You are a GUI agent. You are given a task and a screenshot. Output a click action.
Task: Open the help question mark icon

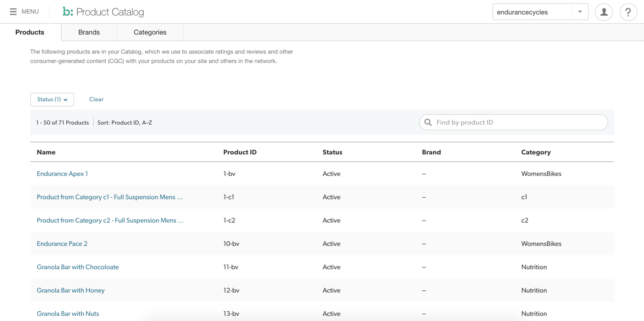pos(628,12)
